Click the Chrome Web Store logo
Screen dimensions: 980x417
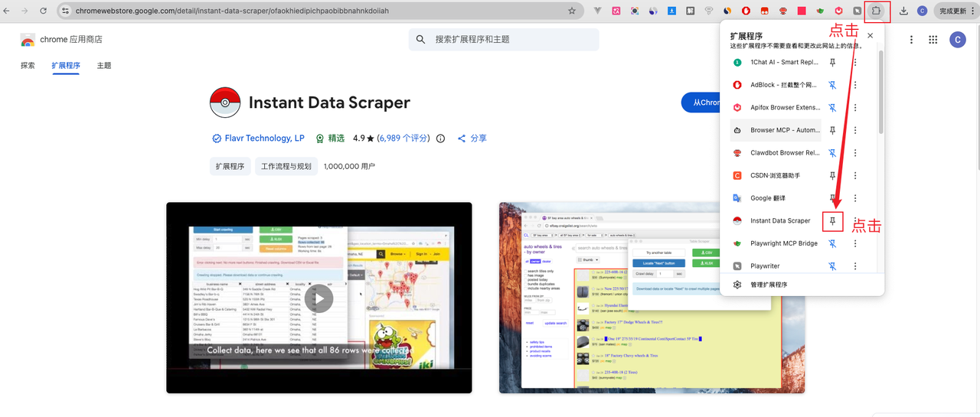28,40
